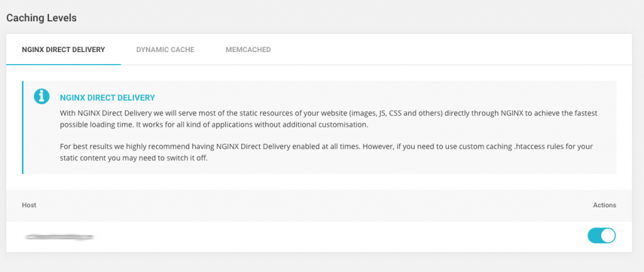Click the blue NGINX DIRECT DELIVERY info title
The height and width of the screenshot is (272, 644).
(x=107, y=97)
